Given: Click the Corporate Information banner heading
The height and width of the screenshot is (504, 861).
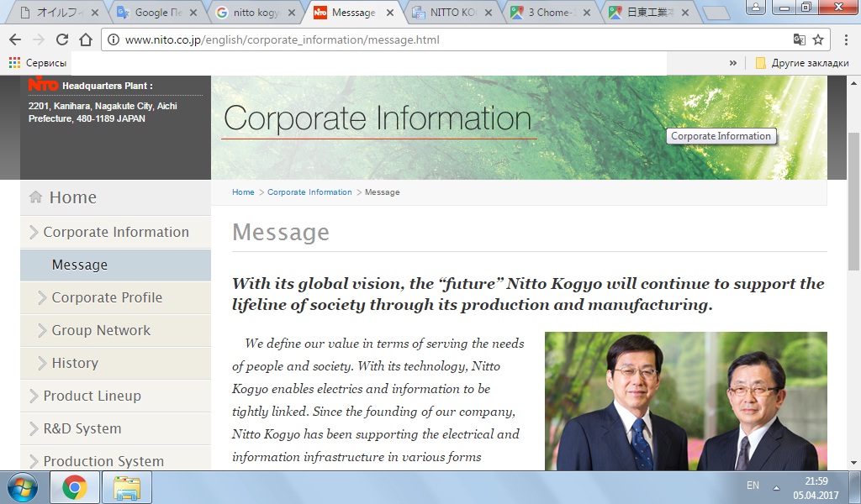Looking at the screenshot, I should [378, 118].
